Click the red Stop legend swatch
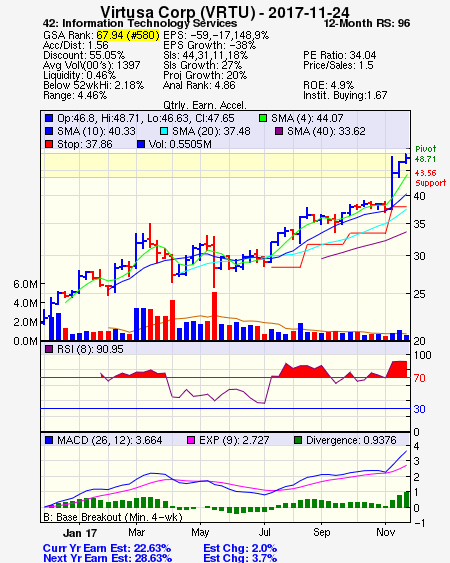This screenshot has height=563, width=450. click(49, 144)
